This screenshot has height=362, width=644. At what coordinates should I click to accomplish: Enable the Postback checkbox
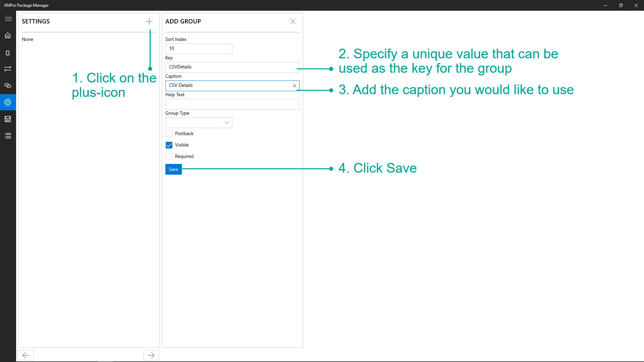[x=169, y=134]
